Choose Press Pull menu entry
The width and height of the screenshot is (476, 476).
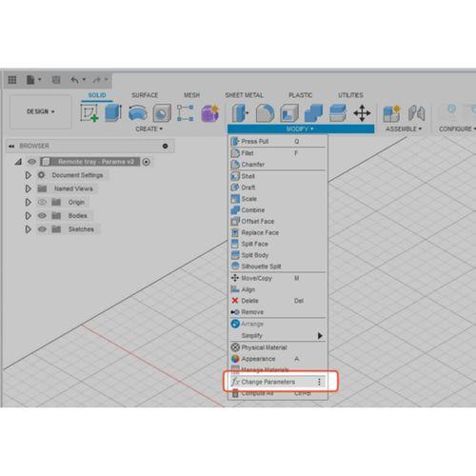click(278, 141)
